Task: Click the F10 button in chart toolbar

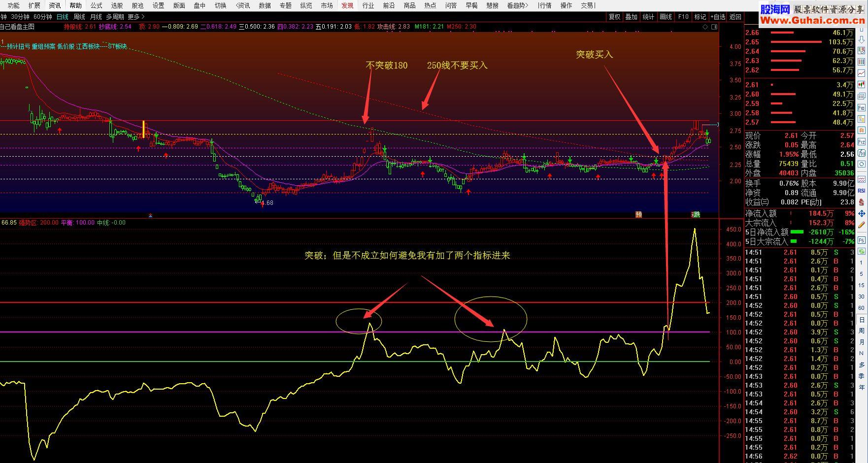Action: (683, 17)
